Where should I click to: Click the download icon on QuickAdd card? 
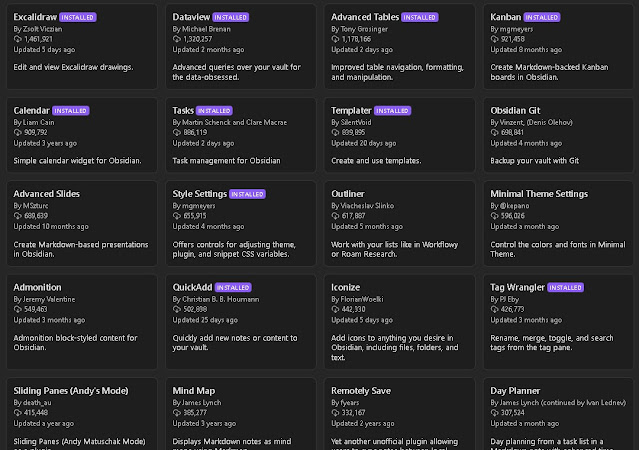[x=176, y=309]
